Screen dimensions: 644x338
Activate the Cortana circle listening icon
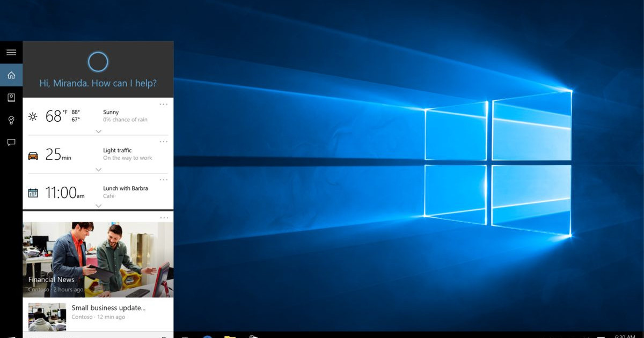coord(98,62)
